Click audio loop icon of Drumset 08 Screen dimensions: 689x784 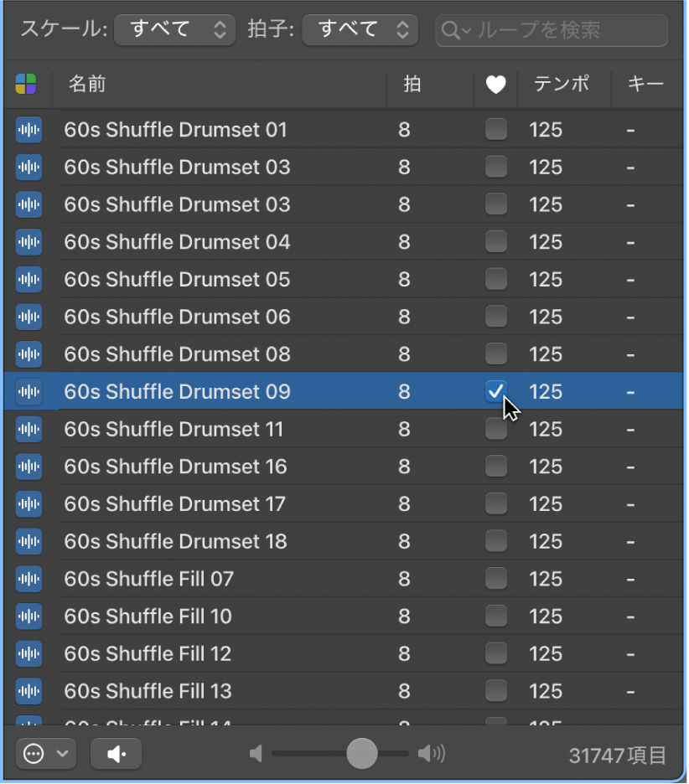[x=28, y=354]
